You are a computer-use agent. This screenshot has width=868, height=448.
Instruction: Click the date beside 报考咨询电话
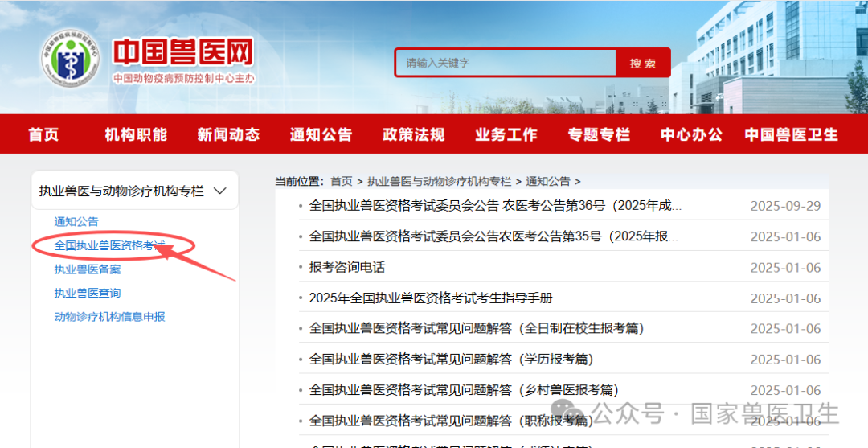[785, 268]
